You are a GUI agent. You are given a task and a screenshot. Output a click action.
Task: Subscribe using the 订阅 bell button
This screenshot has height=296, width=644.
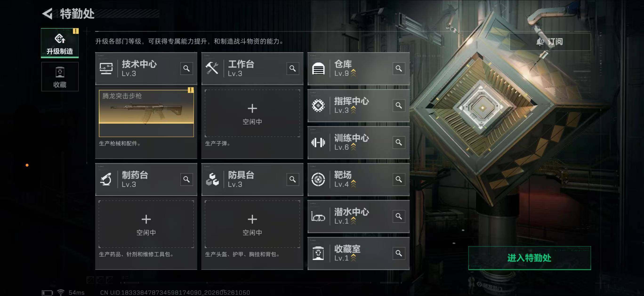550,41
